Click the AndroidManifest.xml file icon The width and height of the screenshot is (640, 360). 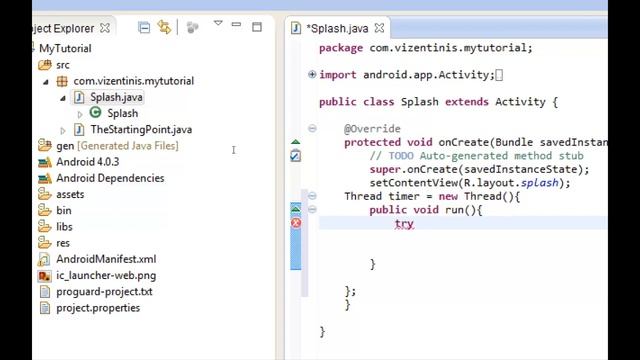(x=44, y=259)
